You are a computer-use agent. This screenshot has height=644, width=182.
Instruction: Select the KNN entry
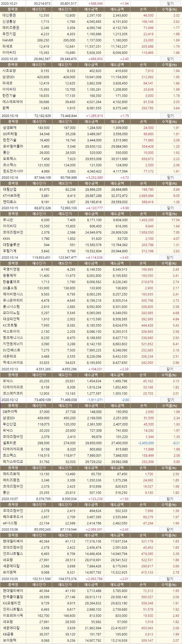pyautogui.click(x=91, y=238)
